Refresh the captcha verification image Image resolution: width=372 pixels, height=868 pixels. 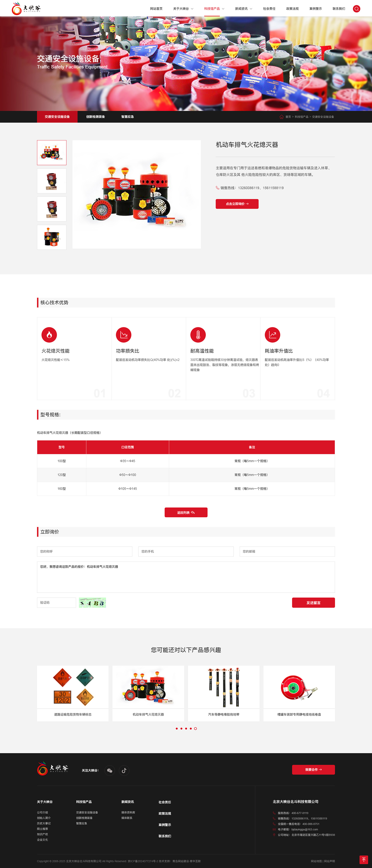click(92, 602)
